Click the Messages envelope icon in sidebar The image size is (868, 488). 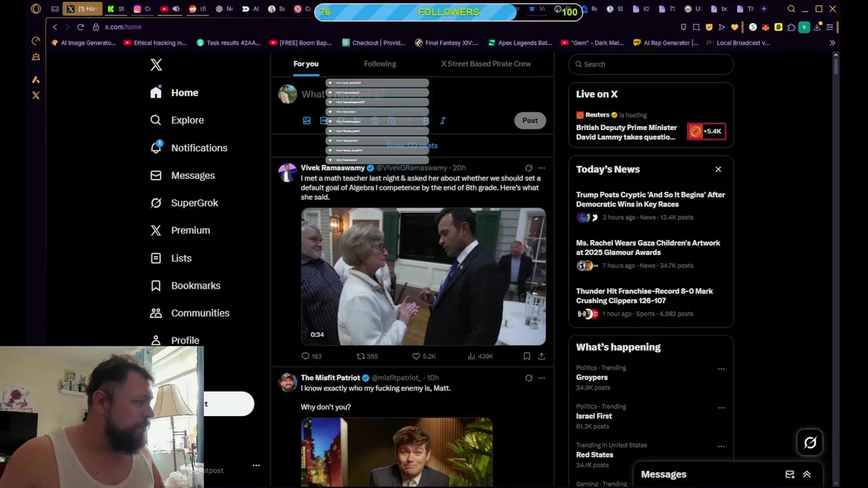click(x=156, y=176)
